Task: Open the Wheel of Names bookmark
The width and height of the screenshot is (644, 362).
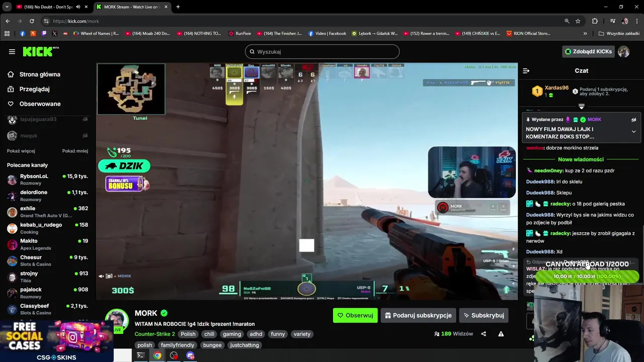Action: coord(96,34)
